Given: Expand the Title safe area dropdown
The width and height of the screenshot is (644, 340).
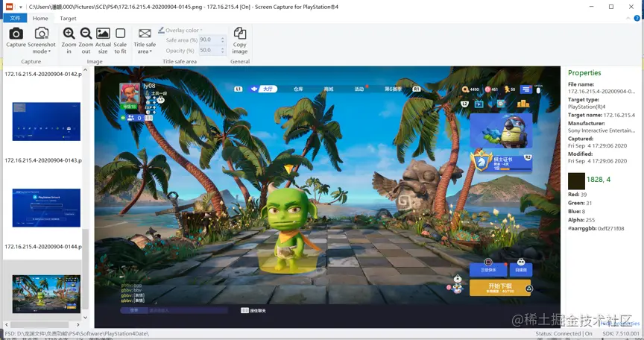Looking at the screenshot, I should point(145,41).
